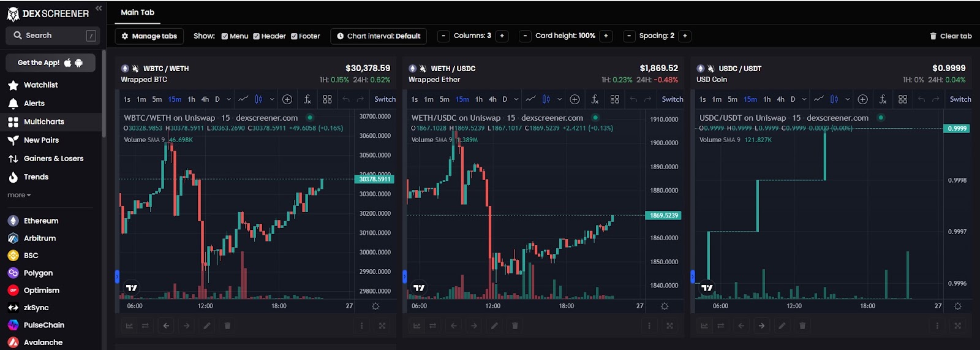
Task: Click compare/add symbol plus in WETH/USDC chart
Action: click(575, 99)
